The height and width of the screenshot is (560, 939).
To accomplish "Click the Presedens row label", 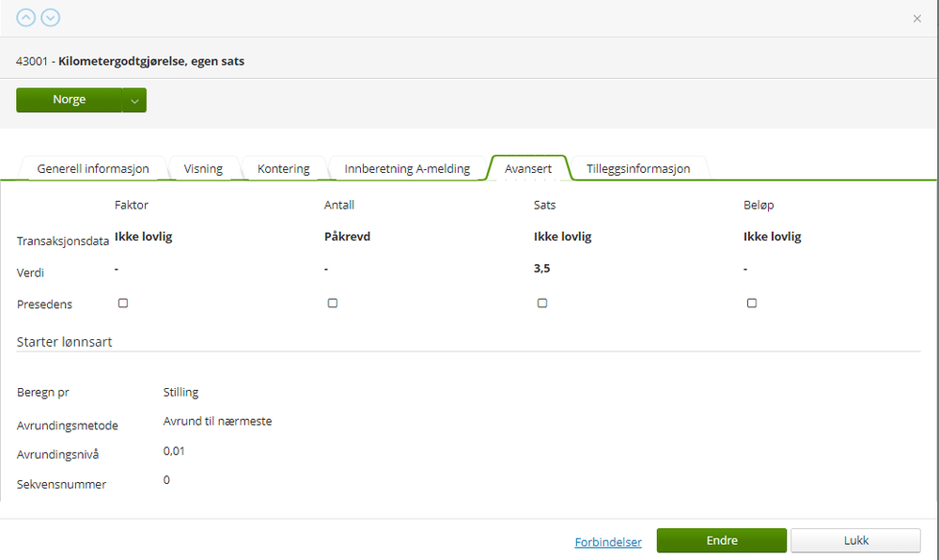I will tap(44, 304).
